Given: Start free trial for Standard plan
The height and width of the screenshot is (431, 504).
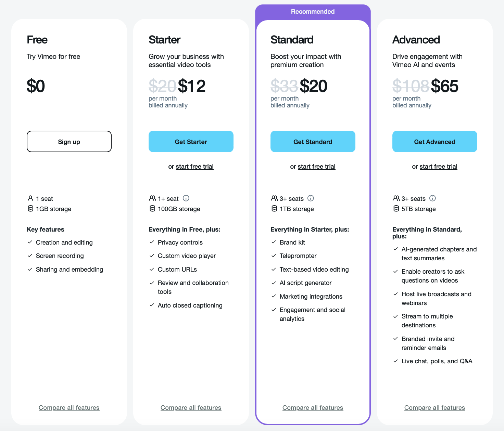Looking at the screenshot, I should pyautogui.click(x=316, y=167).
